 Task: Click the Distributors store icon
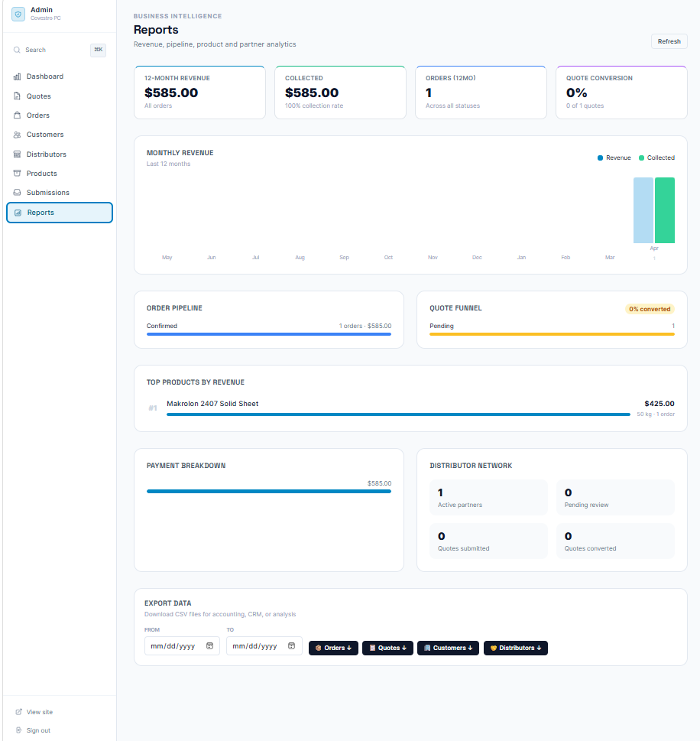17,154
